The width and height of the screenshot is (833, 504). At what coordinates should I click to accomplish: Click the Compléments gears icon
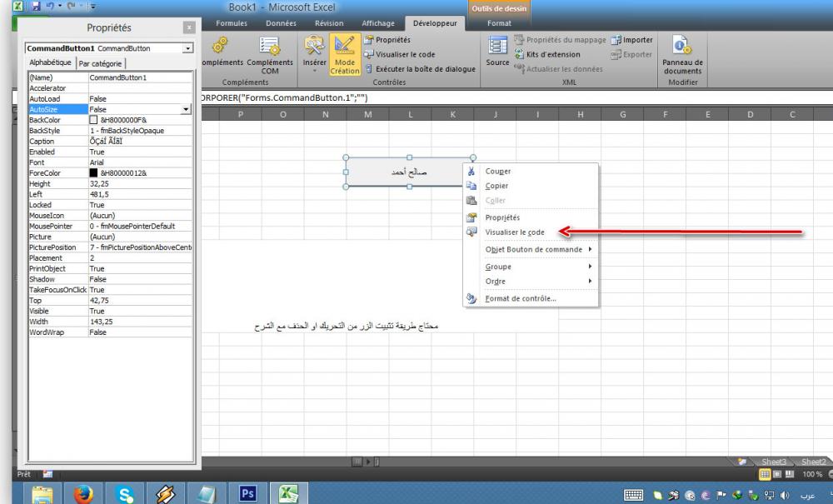(x=220, y=46)
